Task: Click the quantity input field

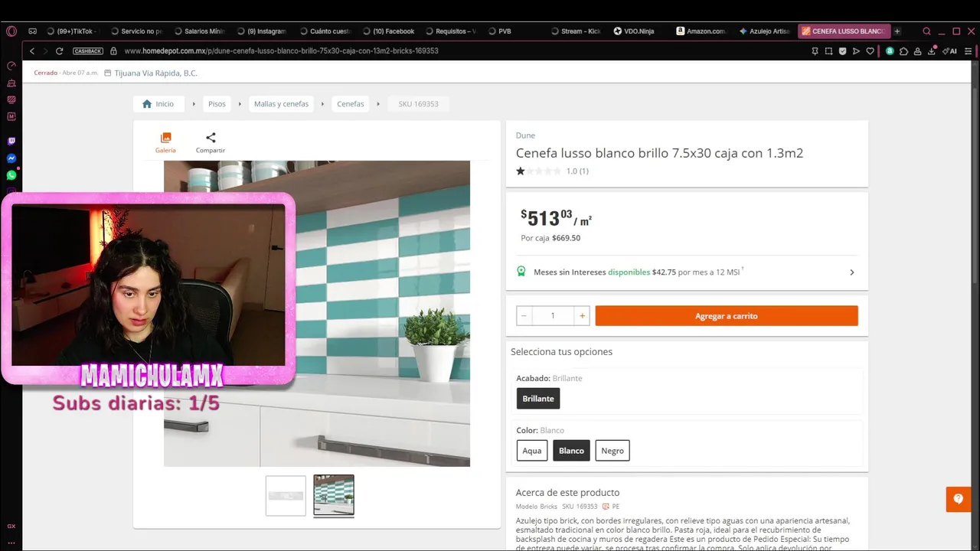Action: pos(553,315)
